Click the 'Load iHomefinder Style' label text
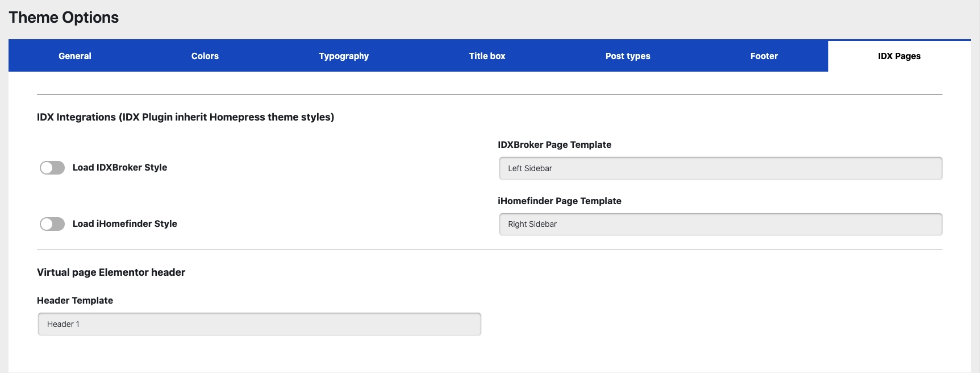The width and height of the screenshot is (980, 373). point(125,223)
